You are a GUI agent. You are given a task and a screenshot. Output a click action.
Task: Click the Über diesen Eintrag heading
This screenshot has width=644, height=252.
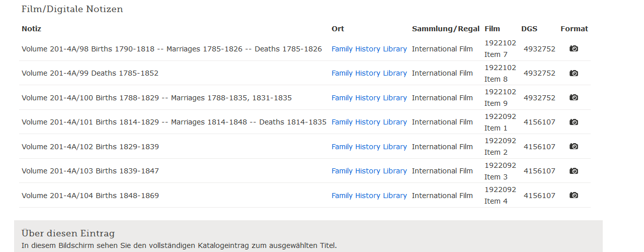click(x=68, y=233)
